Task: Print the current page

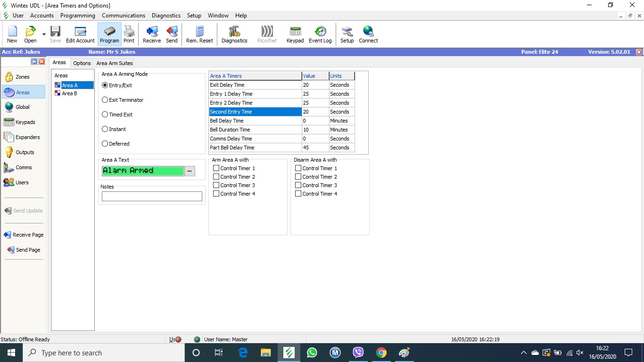Action: coord(129,34)
